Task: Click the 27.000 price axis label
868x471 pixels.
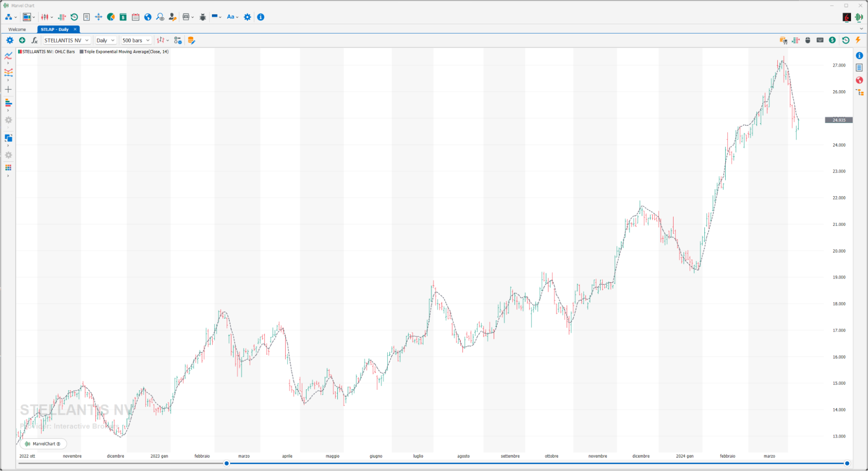Action: coord(839,65)
